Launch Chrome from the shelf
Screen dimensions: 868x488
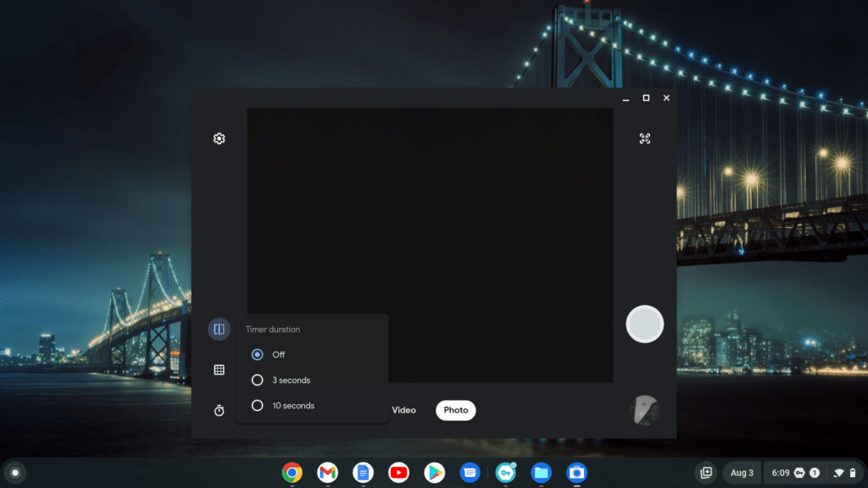point(292,473)
